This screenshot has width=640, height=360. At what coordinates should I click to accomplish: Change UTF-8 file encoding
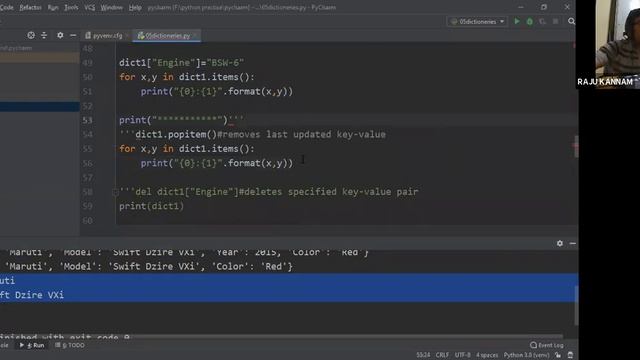click(462, 355)
